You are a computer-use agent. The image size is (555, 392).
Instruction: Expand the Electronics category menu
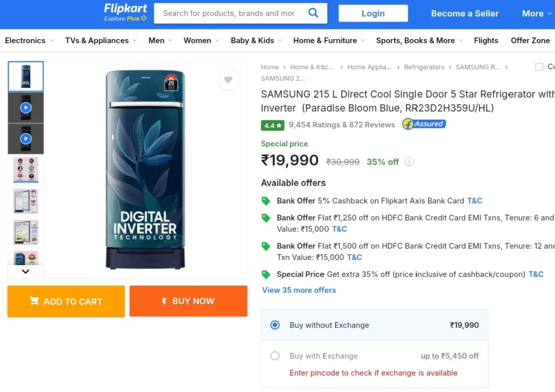[x=29, y=41]
